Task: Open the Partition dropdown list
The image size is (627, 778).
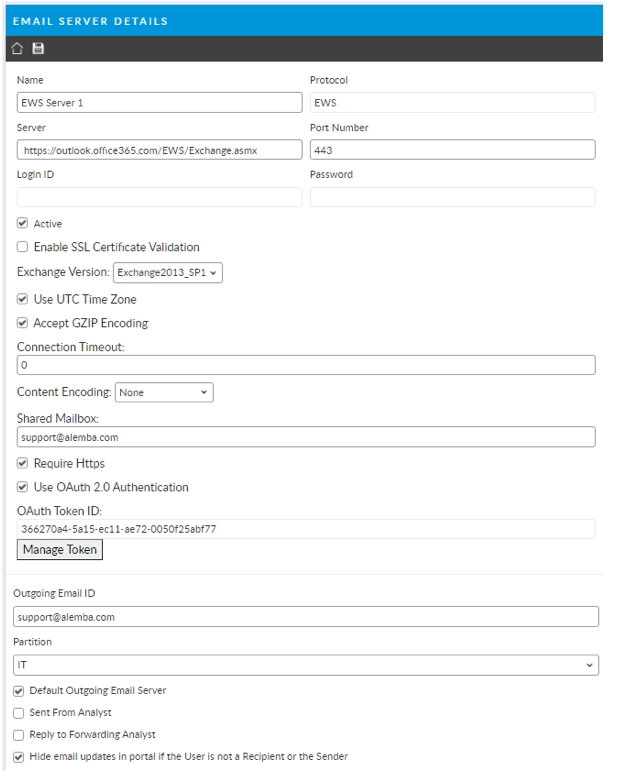Action: pyautogui.click(x=306, y=665)
